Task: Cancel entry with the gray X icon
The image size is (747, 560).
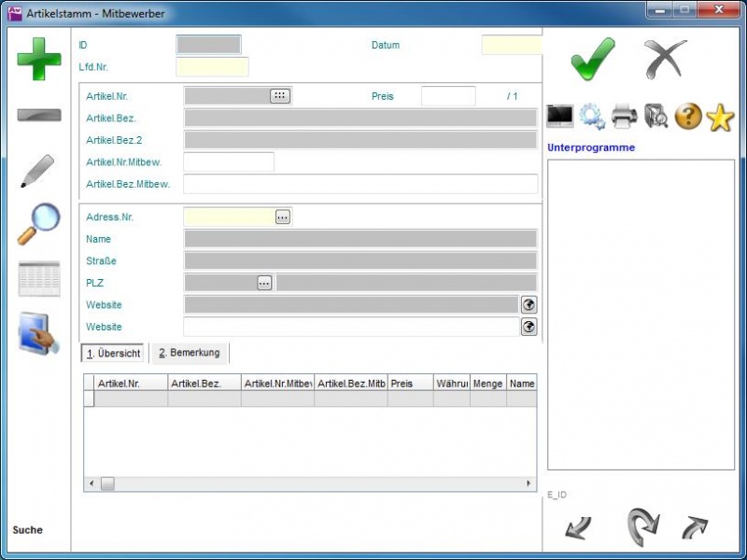Action: 666,60
